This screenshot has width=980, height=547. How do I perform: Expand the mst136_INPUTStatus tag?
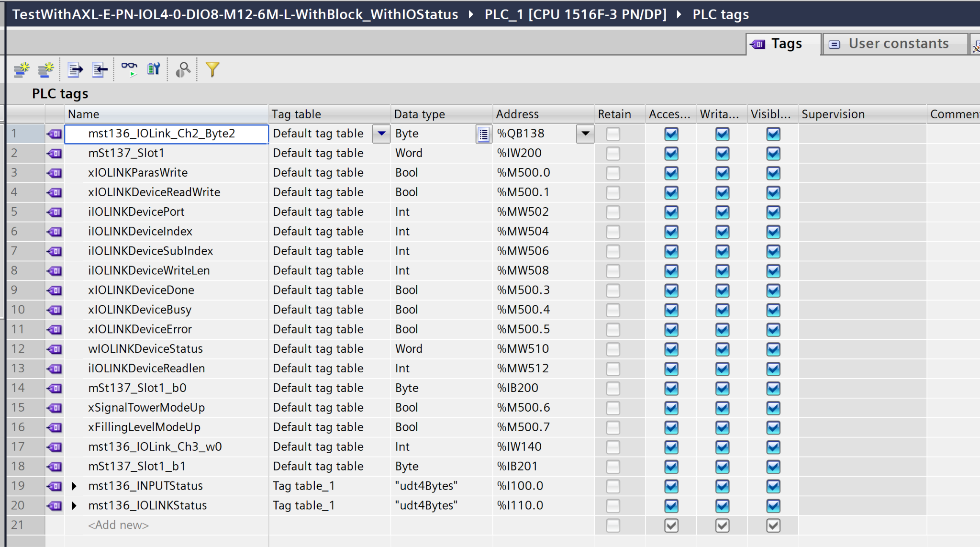[74, 486]
